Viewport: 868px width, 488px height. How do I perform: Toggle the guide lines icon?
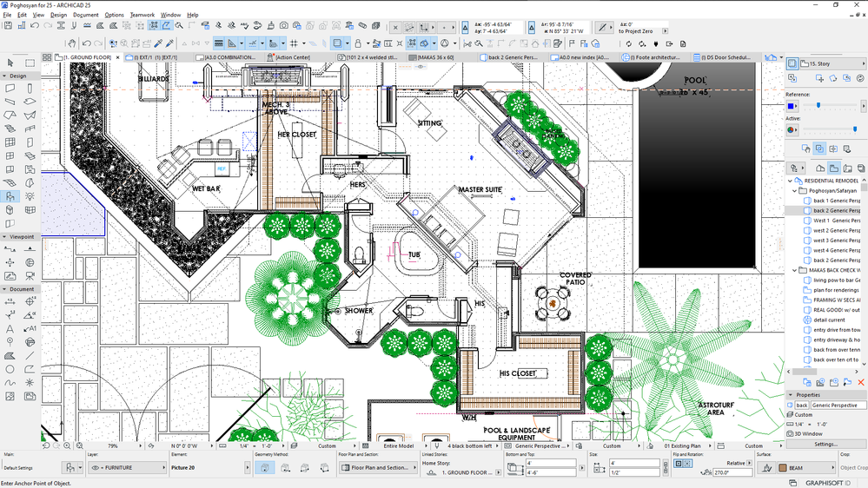(x=253, y=43)
